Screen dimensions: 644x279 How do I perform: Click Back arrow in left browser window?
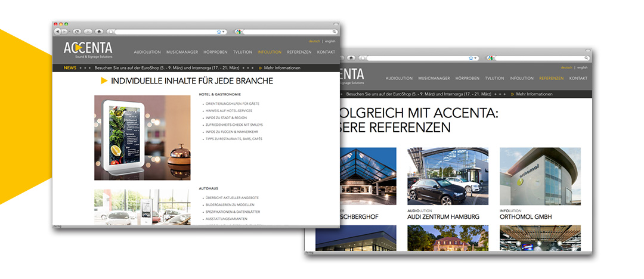[x=57, y=32]
